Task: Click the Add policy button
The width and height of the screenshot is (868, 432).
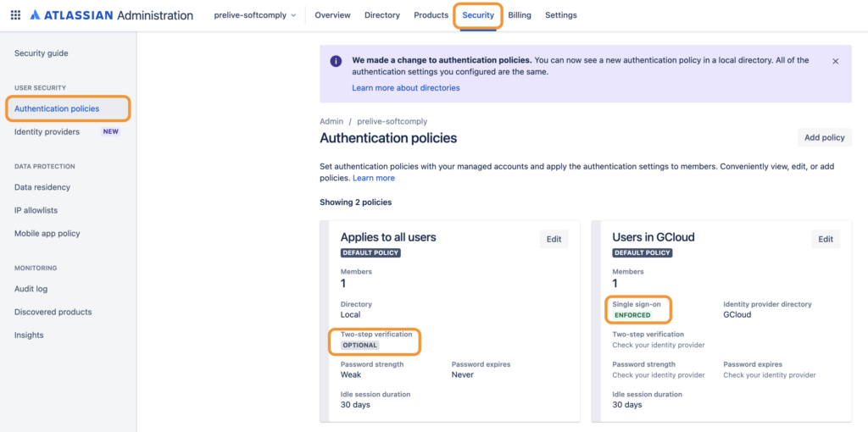Action: pos(824,138)
